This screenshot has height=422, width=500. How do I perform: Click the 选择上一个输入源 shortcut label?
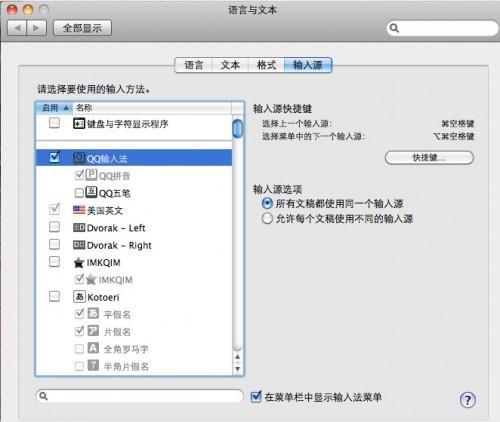[x=297, y=124]
